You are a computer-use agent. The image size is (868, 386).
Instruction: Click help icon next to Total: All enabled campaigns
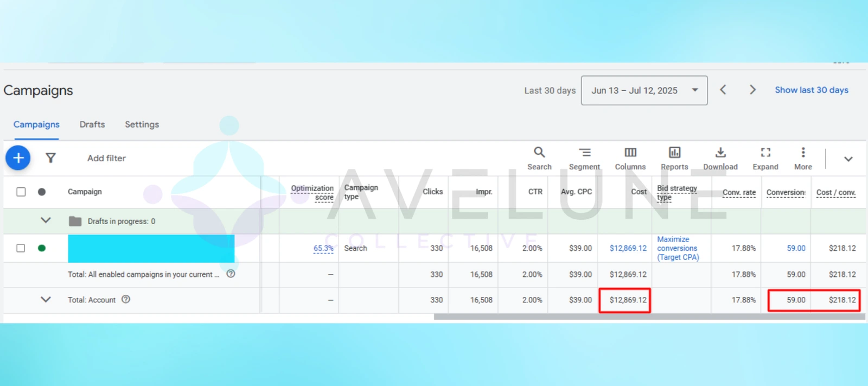(231, 274)
